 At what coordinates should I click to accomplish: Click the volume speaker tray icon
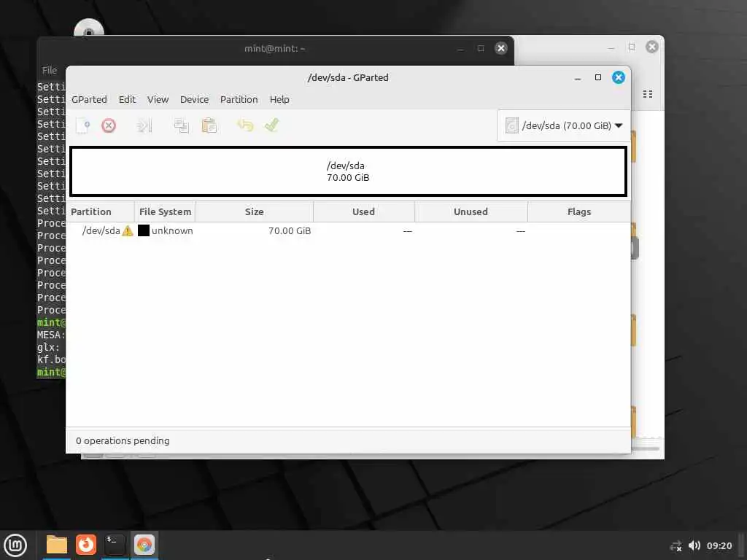[x=694, y=545]
